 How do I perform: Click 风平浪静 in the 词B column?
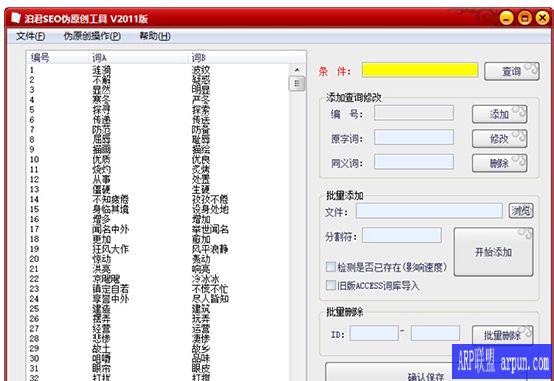210,249
